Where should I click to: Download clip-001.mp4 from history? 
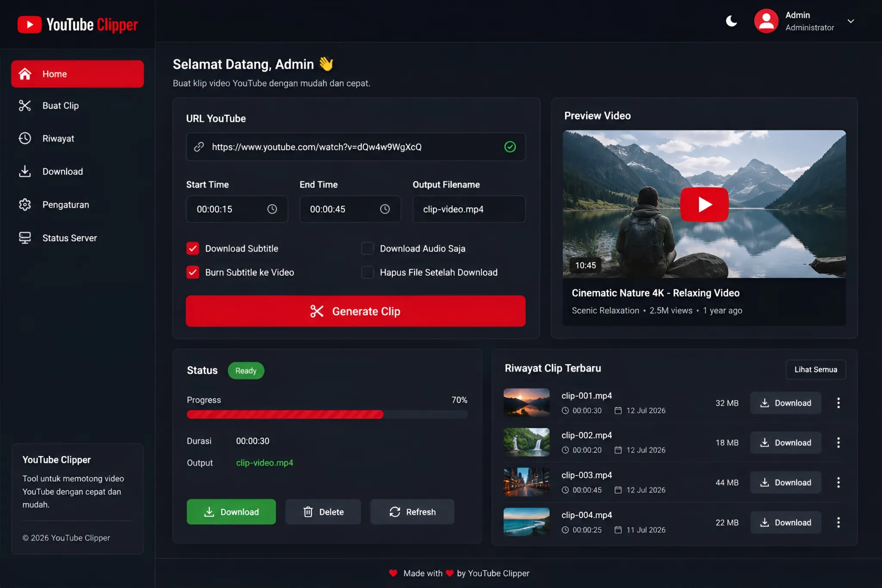pos(786,403)
